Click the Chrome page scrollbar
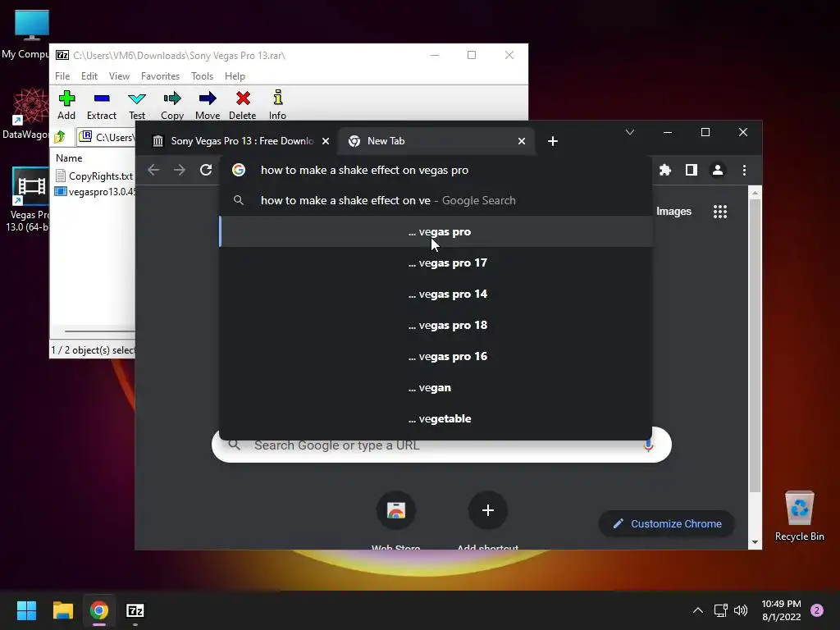Viewport: 840px width, 630px height. 755,345
